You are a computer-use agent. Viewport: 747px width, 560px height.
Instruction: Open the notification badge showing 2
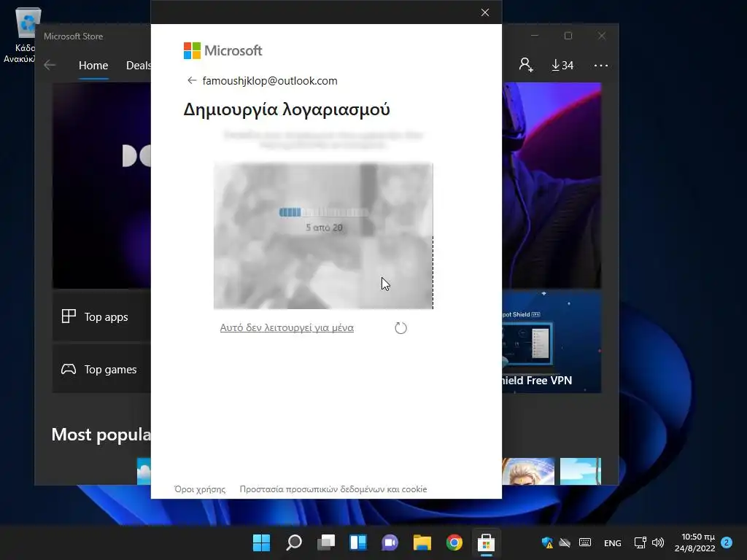[727, 542]
